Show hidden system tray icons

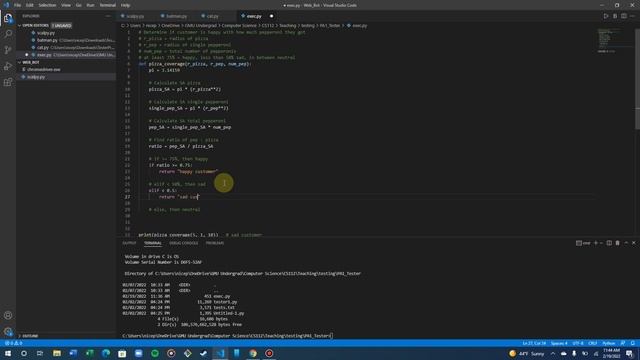[x=553, y=353]
